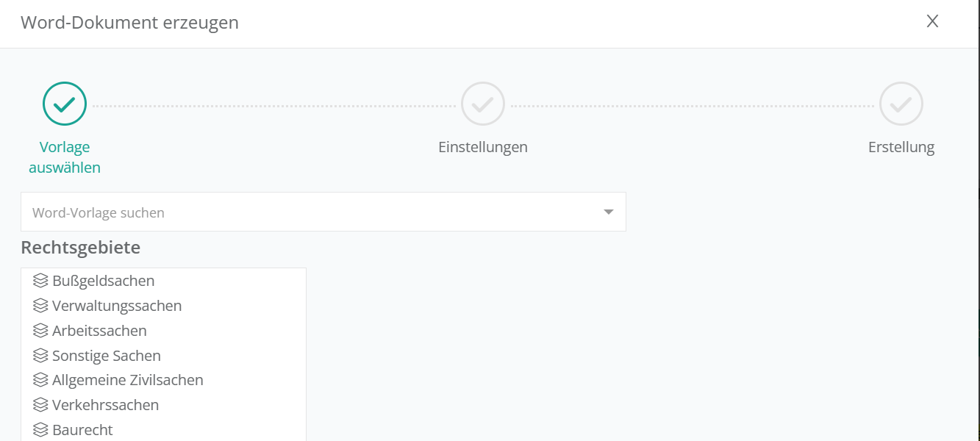Close the Word-Dokument erzeugen dialog
The width and height of the screenshot is (980, 441).
[x=932, y=22]
